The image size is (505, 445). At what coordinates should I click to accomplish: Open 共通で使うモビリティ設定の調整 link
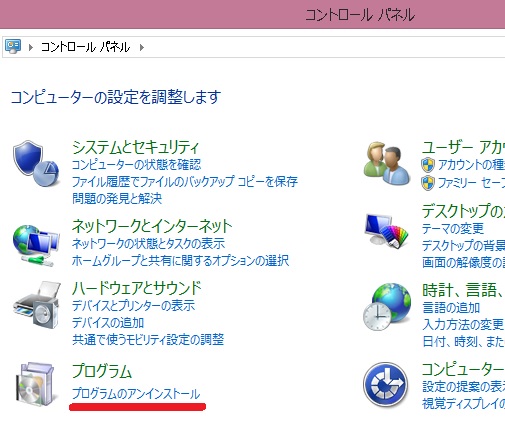coord(148,340)
